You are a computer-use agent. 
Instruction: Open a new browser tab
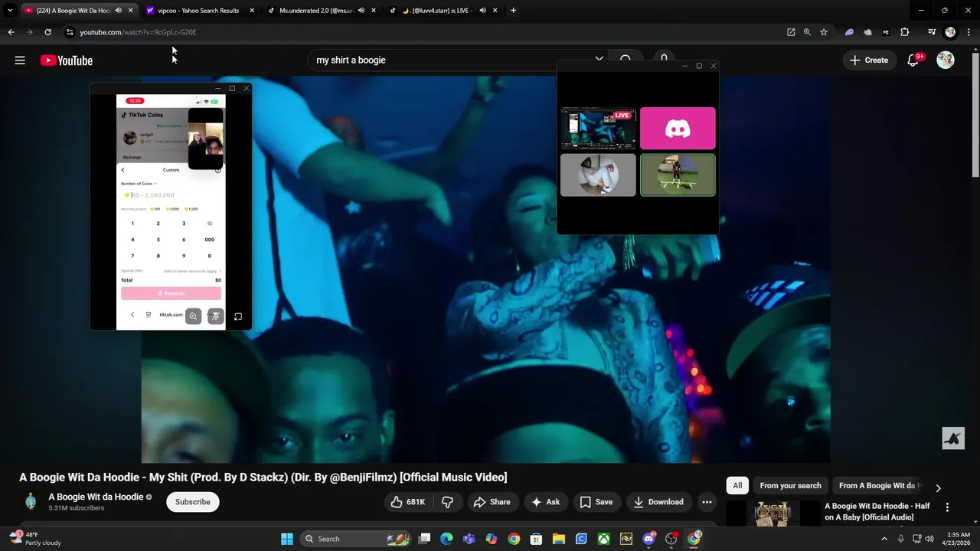(x=513, y=11)
